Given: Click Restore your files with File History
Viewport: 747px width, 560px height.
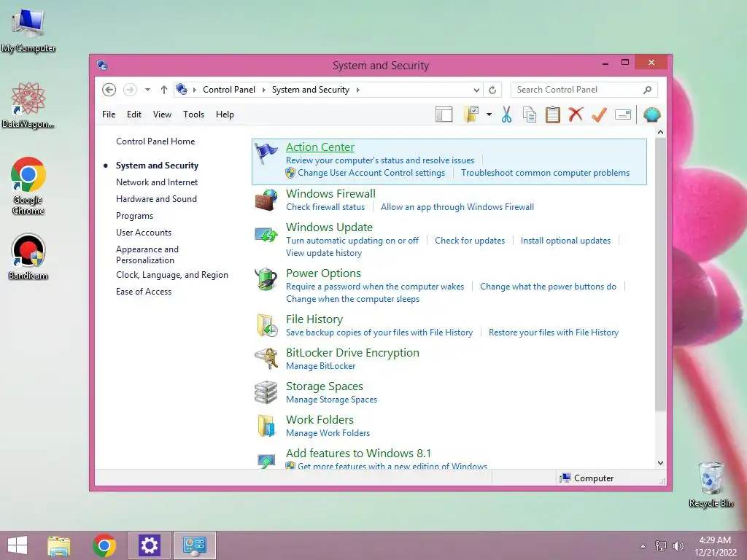Looking at the screenshot, I should coord(554,332).
